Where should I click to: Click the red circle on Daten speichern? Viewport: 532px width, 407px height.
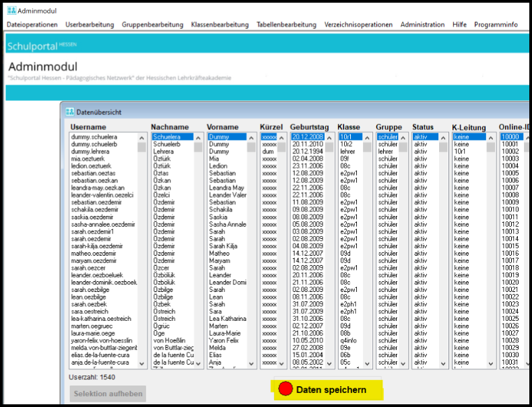pyautogui.click(x=286, y=390)
